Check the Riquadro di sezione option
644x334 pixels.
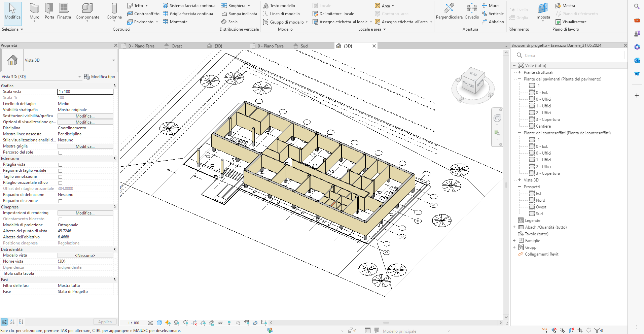(x=61, y=201)
